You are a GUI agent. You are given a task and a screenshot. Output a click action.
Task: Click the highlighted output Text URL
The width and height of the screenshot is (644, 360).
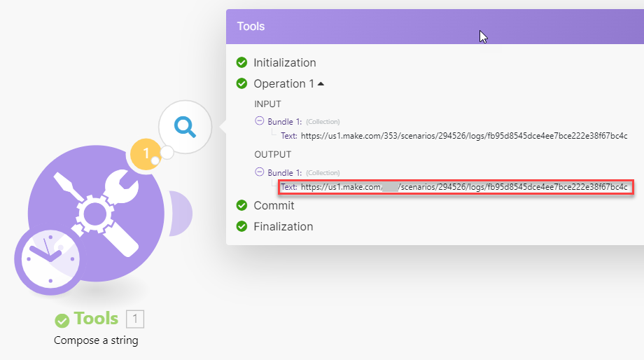(x=463, y=187)
